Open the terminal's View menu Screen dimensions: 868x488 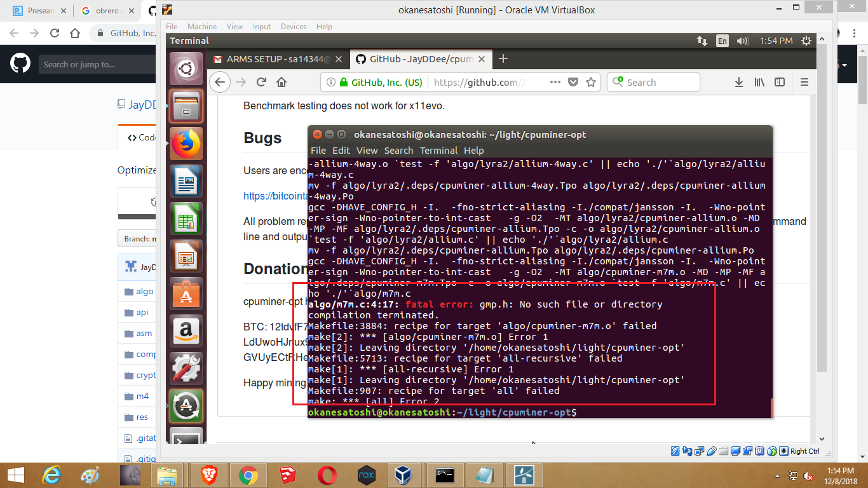pos(367,151)
